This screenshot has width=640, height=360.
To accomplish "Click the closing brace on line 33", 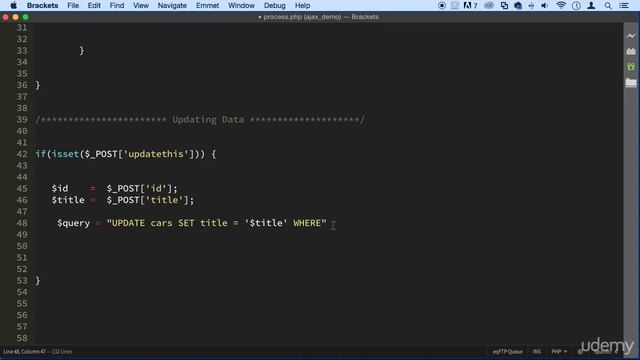I will (82, 51).
